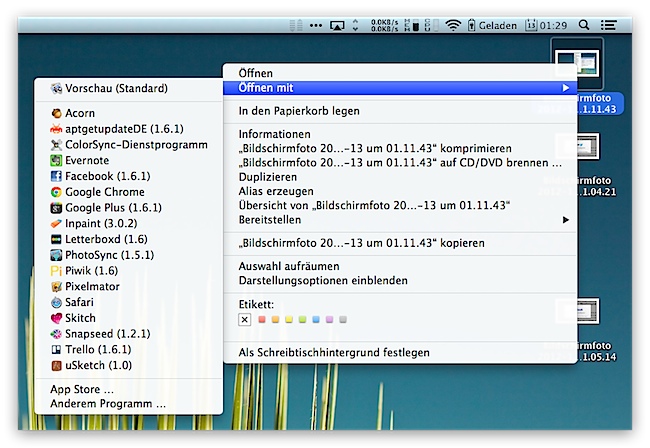Expand the Öffnen mit submenu arrow
This screenshot has height=448, width=650.
[565, 88]
